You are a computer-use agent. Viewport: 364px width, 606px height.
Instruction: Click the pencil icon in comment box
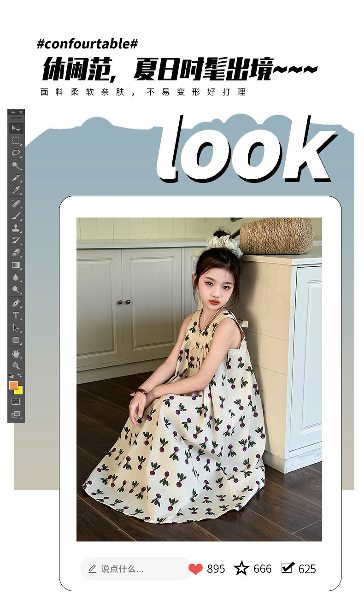[x=92, y=569]
